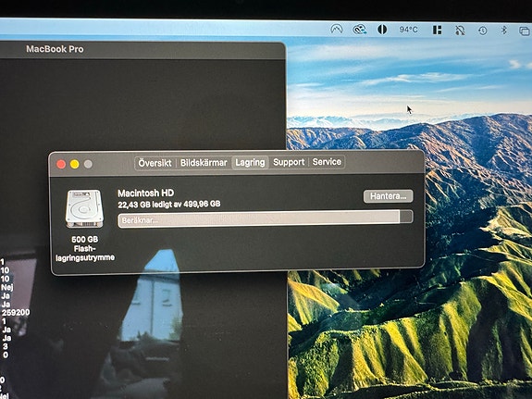Close the storage window with red button
The width and height of the screenshot is (532, 399).
(x=61, y=165)
